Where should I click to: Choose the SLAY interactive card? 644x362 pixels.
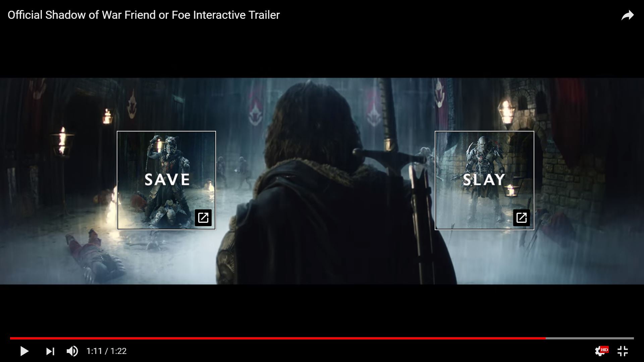[x=484, y=180]
